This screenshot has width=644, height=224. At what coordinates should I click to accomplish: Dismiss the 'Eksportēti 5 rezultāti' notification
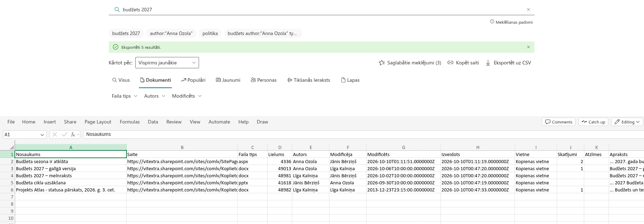click(x=528, y=47)
